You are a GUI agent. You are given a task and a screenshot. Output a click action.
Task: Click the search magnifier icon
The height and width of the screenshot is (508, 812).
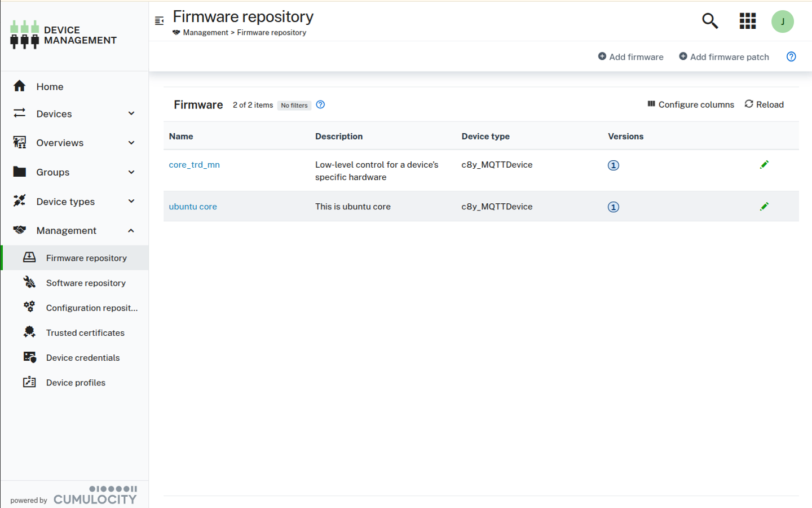click(x=710, y=21)
